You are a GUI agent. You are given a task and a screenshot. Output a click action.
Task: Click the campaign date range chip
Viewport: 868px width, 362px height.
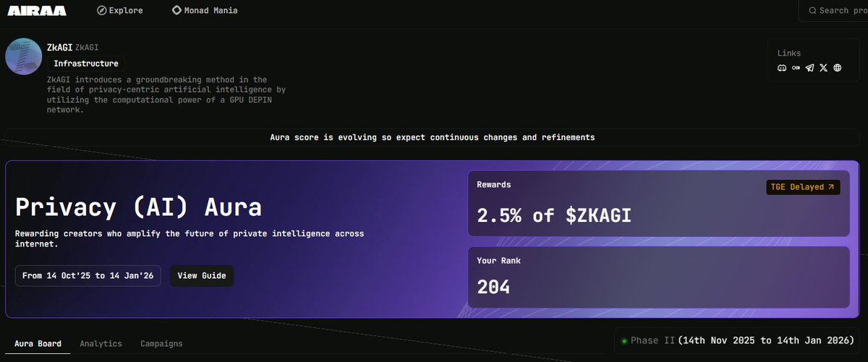[x=90, y=275]
